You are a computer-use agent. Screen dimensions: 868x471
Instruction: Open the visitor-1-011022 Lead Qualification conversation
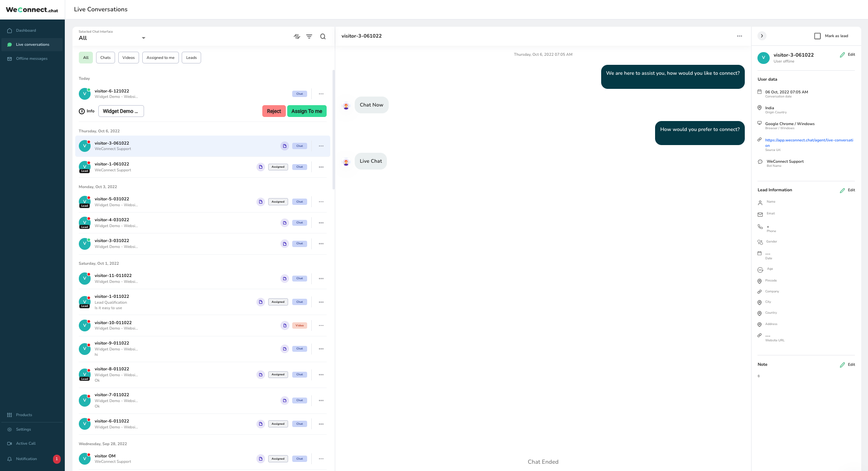pos(203,302)
